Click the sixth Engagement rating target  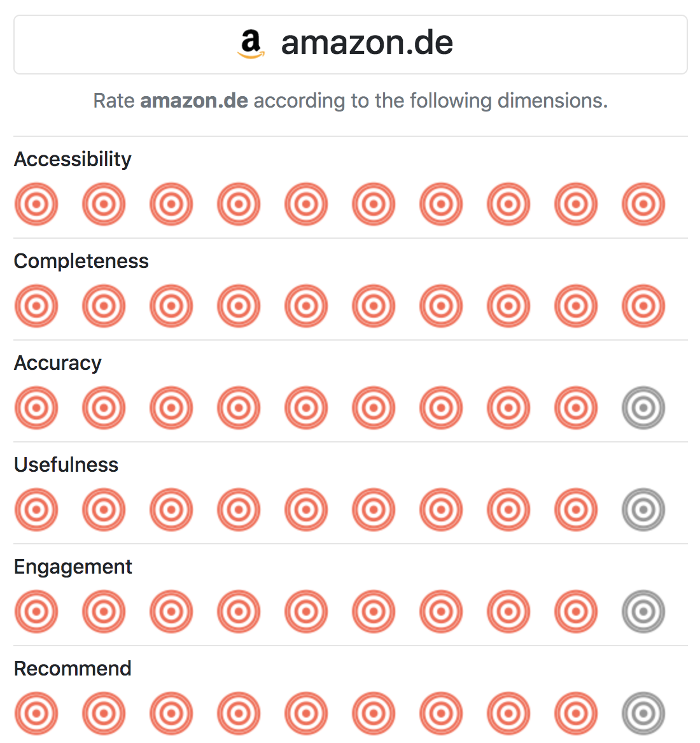coord(374,612)
